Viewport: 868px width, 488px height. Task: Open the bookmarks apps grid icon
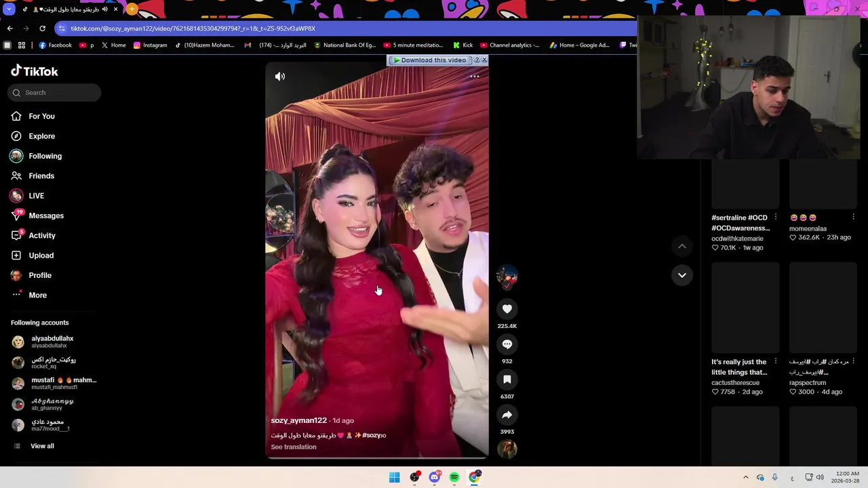point(22,45)
